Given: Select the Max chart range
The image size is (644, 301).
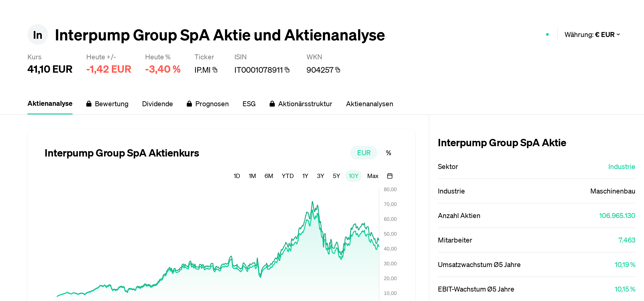Looking at the screenshot, I should (373, 176).
